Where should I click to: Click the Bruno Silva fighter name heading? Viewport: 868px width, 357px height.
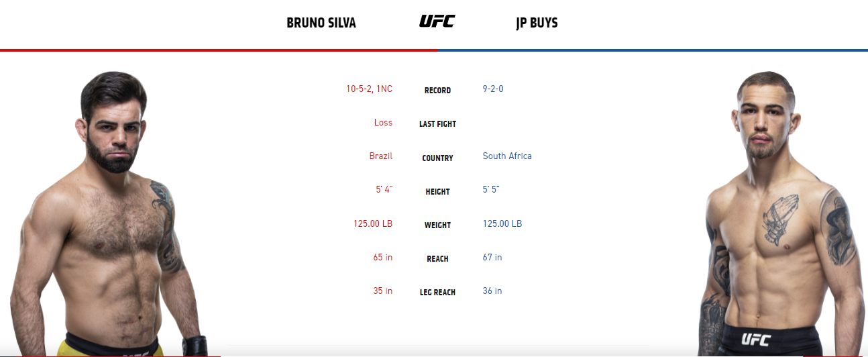321,23
